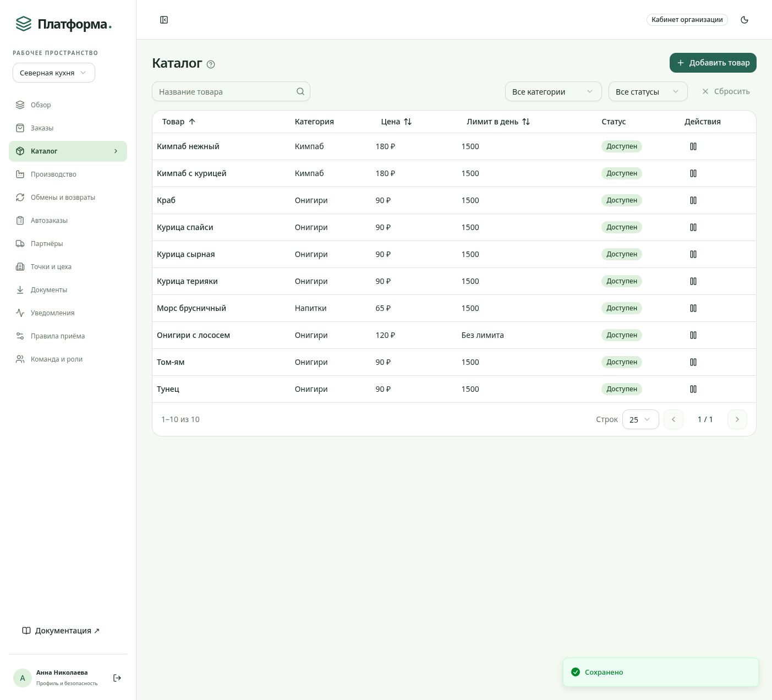Pause the Кимпаб с курицей product

(693, 173)
